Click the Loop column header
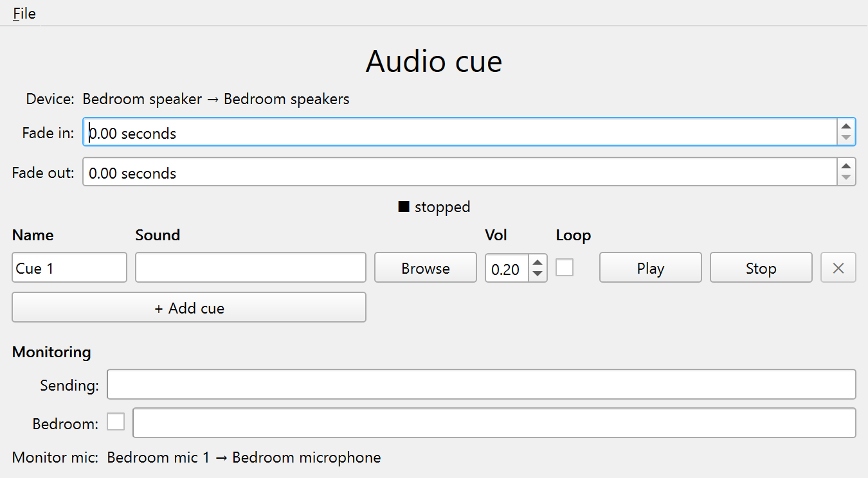The width and height of the screenshot is (868, 478). pyautogui.click(x=574, y=235)
